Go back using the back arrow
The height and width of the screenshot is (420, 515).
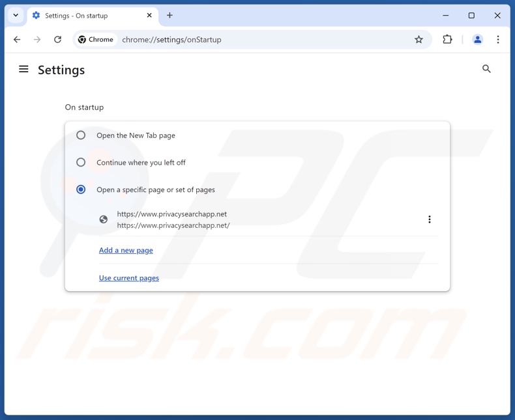click(17, 40)
